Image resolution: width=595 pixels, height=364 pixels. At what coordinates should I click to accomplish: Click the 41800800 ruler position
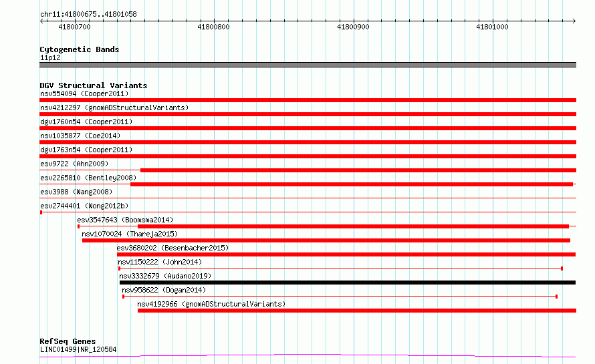[214, 27]
